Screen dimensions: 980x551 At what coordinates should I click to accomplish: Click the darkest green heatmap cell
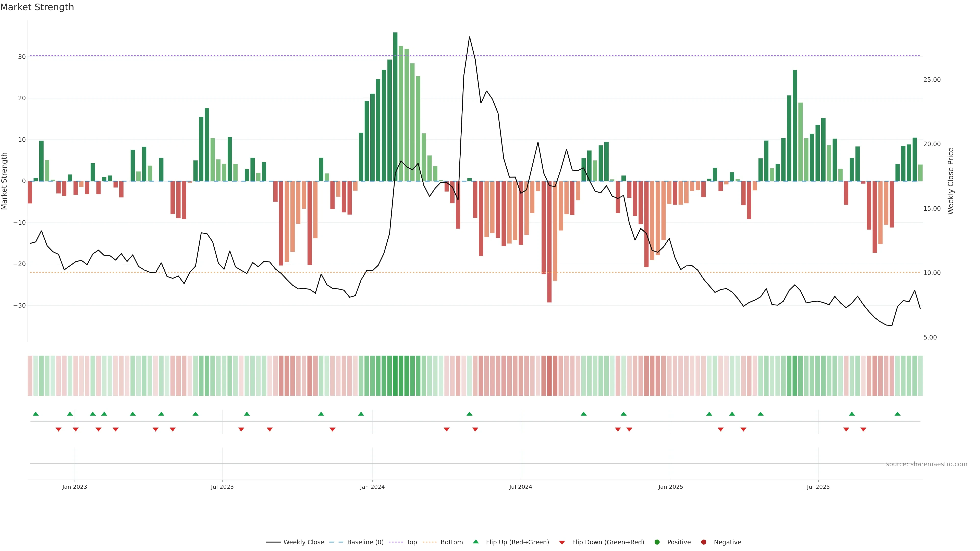pyautogui.click(x=395, y=376)
